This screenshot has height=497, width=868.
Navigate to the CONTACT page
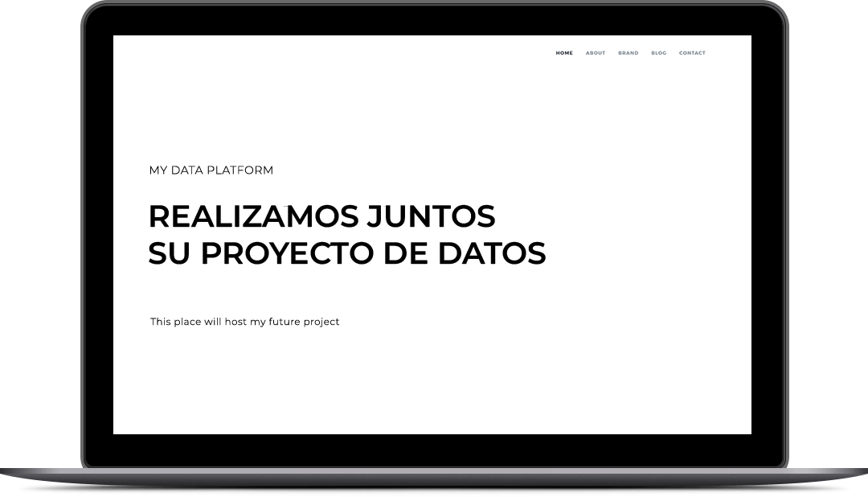coord(692,53)
